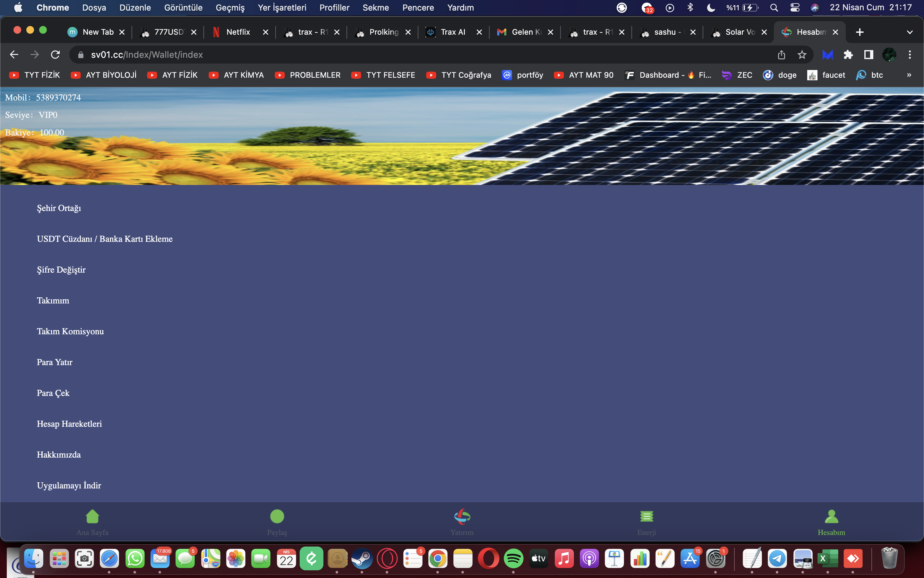Click the date and time in menu bar

point(870,8)
